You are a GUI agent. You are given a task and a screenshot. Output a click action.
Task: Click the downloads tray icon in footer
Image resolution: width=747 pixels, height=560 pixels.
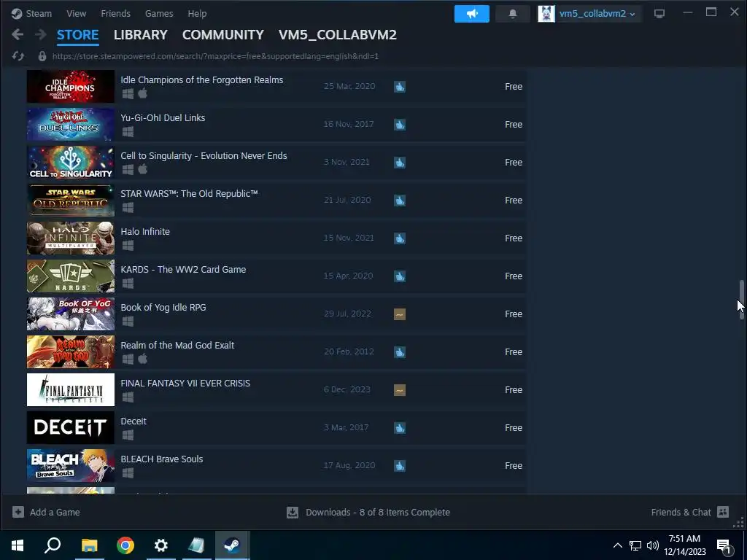[293, 513]
